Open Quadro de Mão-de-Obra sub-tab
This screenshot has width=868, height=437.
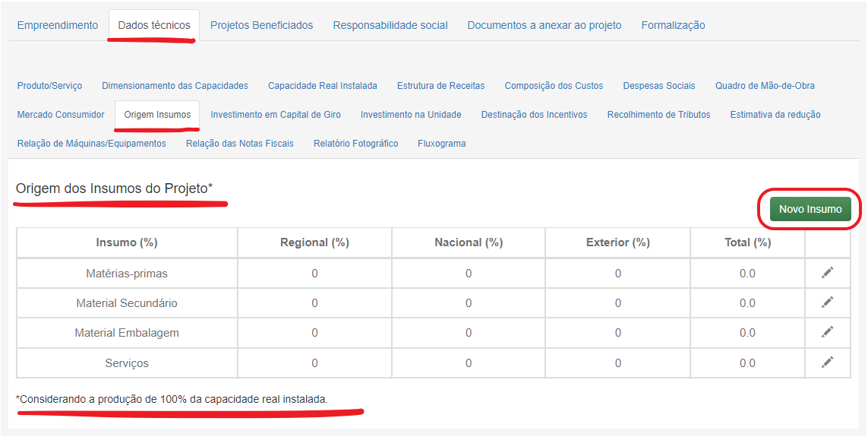coord(765,86)
